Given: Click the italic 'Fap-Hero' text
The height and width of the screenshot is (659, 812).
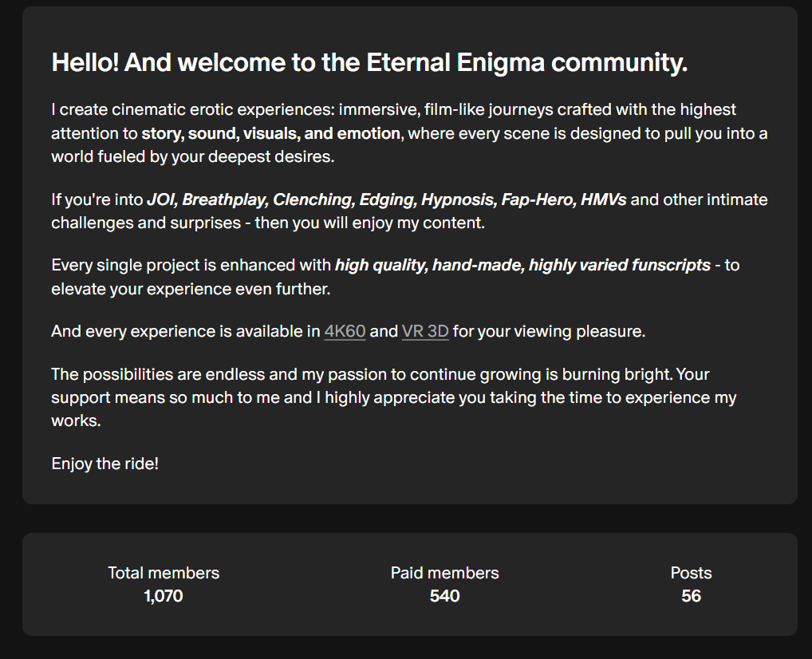Looking at the screenshot, I should (x=537, y=199).
